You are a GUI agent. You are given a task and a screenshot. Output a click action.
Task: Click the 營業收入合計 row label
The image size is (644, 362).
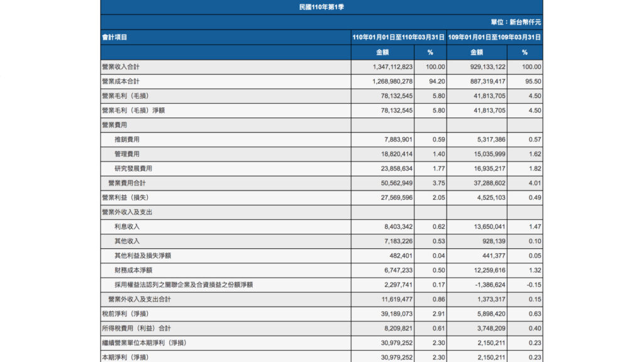point(121,67)
